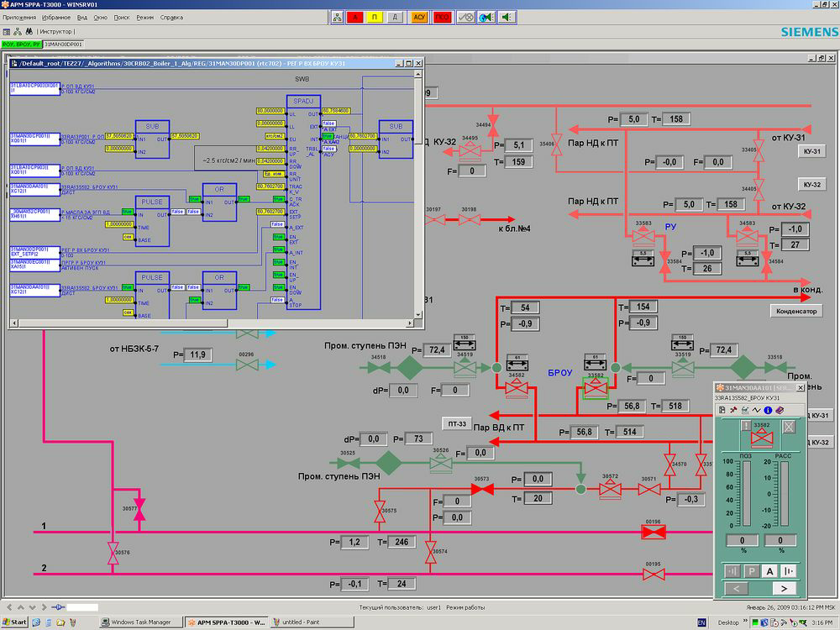Click the РАСС percent value field

coord(780,540)
